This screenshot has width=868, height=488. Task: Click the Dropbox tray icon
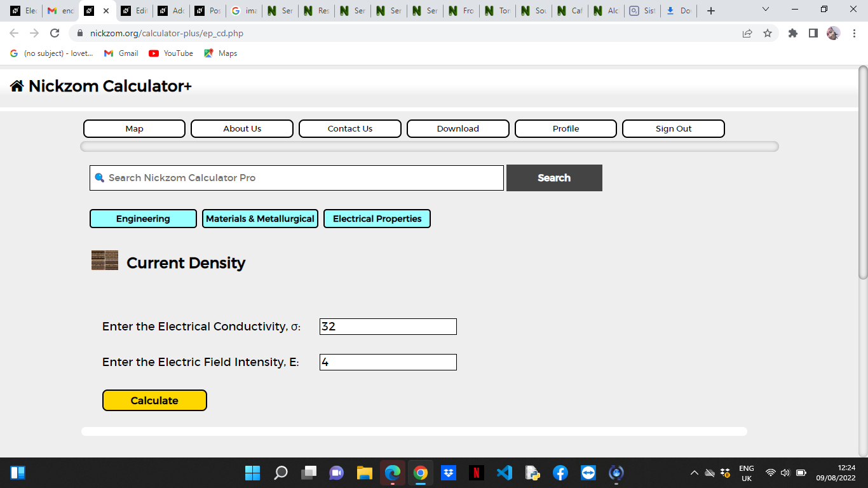pos(725,473)
